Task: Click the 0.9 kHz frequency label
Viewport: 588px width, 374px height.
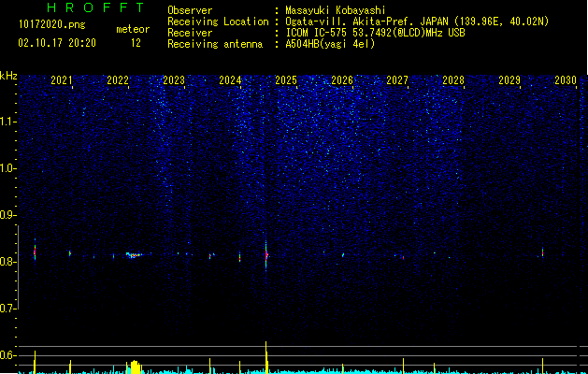Action: pos(7,215)
